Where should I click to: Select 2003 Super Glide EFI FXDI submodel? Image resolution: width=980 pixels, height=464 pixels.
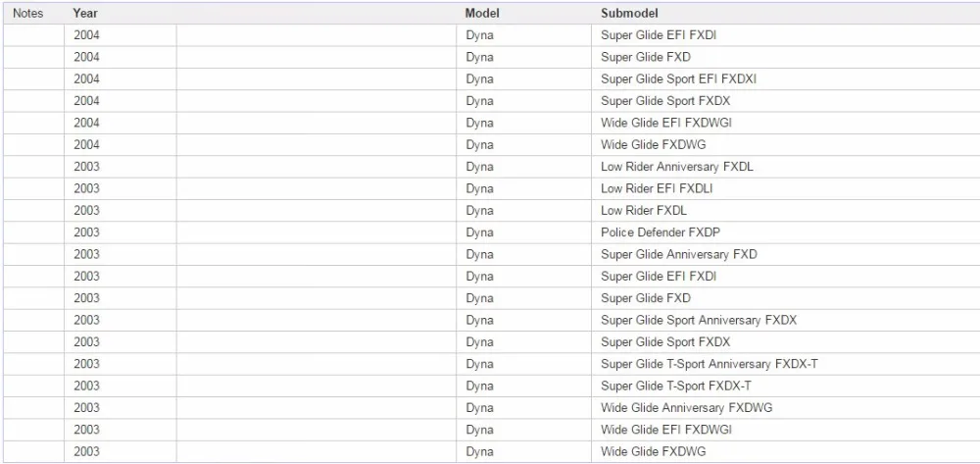point(659,276)
